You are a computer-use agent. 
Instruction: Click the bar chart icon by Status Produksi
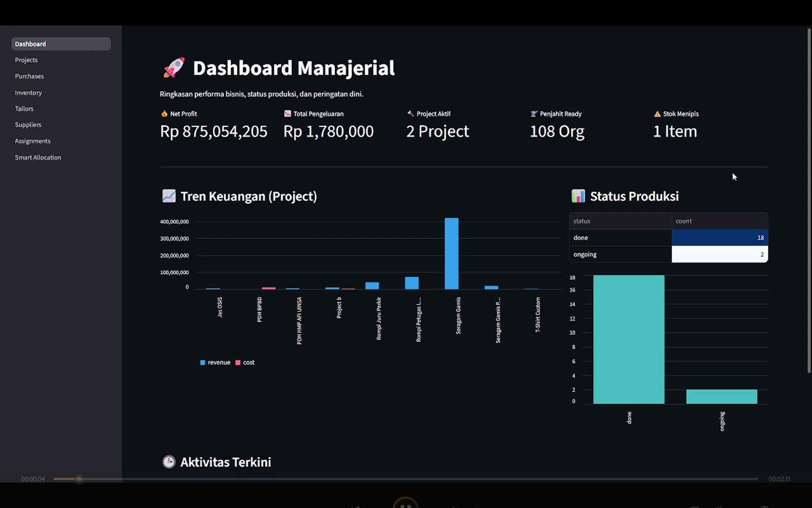click(x=578, y=196)
